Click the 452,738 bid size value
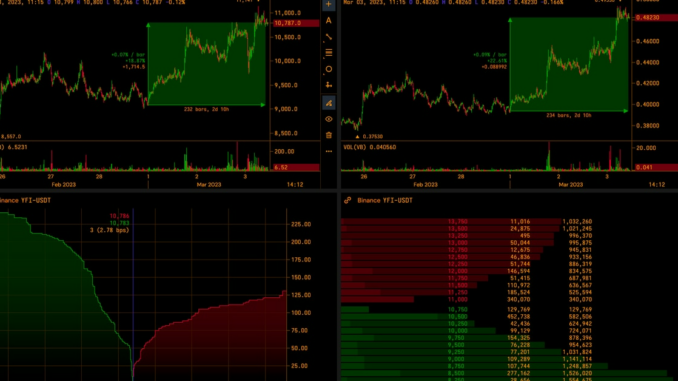Screen dimensions: 678x381 tap(518, 317)
